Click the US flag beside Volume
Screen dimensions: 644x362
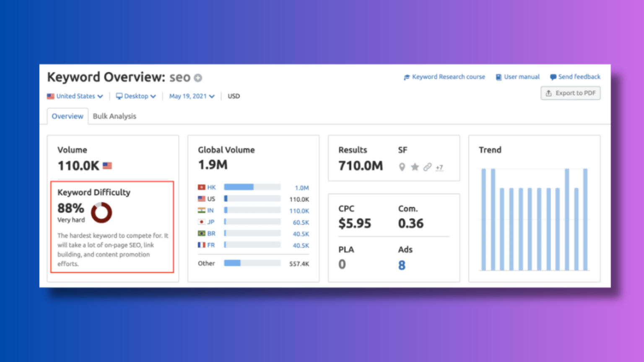pyautogui.click(x=107, y=166)
